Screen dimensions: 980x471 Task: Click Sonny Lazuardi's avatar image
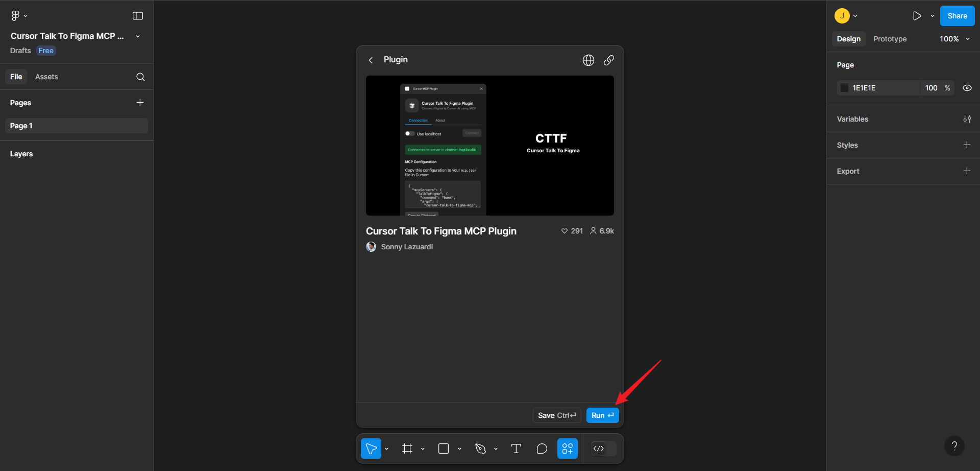coord(371,247)
